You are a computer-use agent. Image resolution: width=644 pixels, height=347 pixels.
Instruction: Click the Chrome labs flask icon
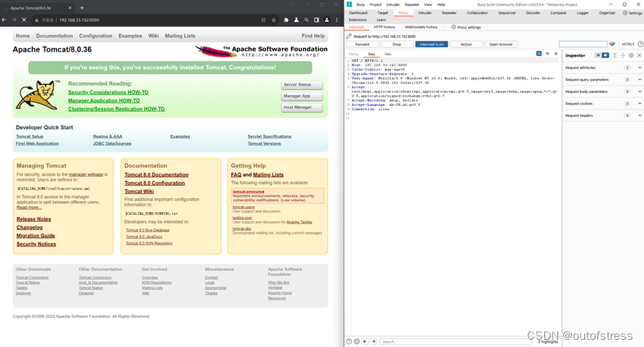(x=296, y=20)
